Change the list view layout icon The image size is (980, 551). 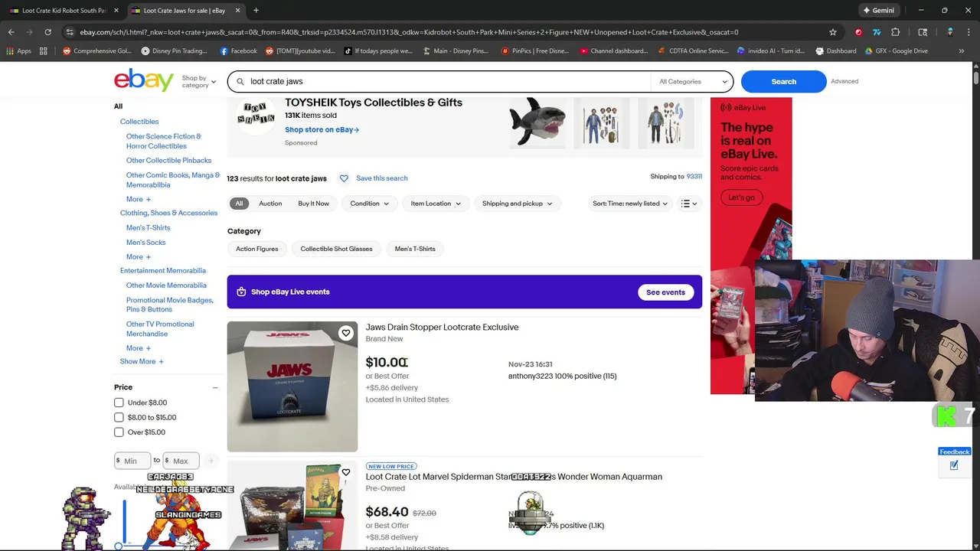689,204
